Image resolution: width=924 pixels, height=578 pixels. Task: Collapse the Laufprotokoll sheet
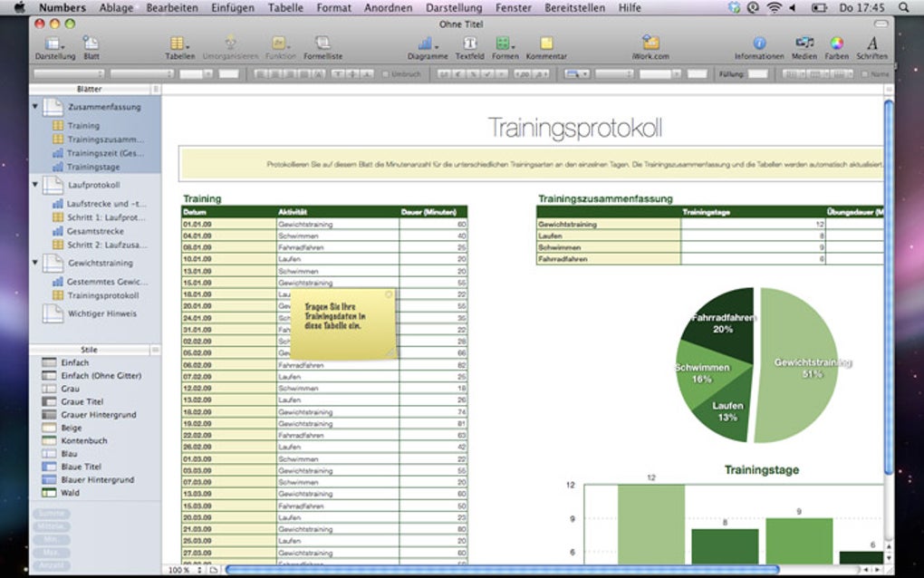(x=35, y=185)
